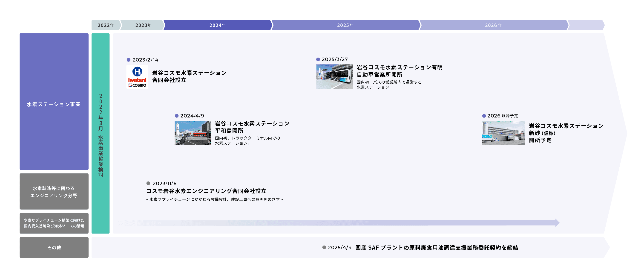Click the 水素ステーション事業 category block
The image size is (644, 278).
[x=54, y=102]
